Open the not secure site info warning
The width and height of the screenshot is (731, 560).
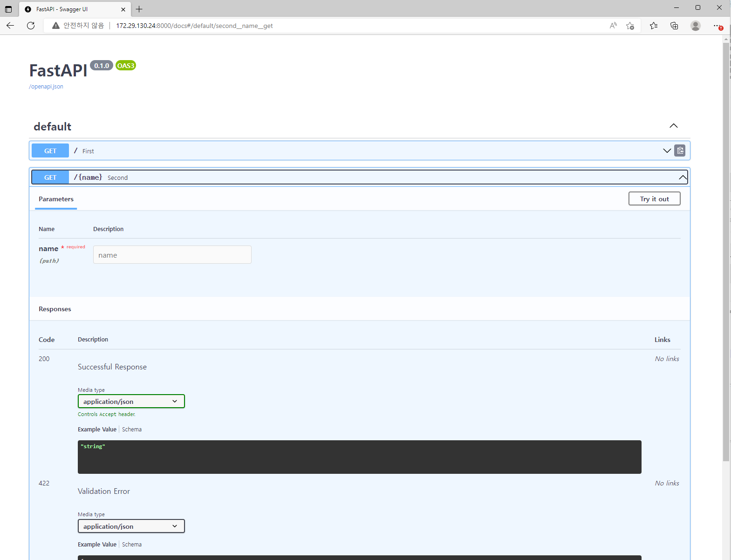point(78,26)
